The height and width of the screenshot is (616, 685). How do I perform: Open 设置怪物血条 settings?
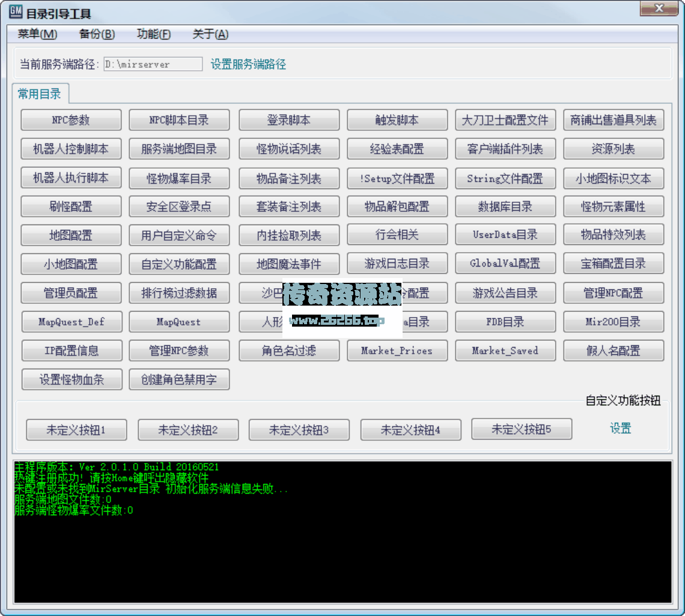72,379
